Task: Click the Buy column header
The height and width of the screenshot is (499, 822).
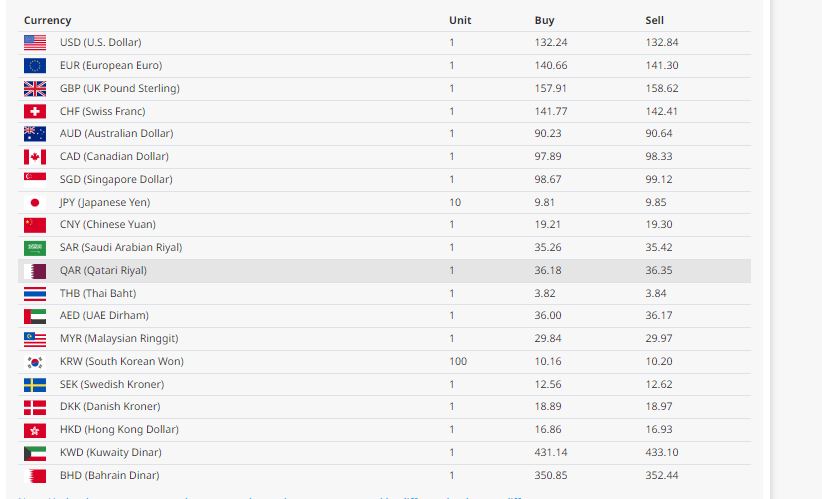Action: [x=544, y=20]
